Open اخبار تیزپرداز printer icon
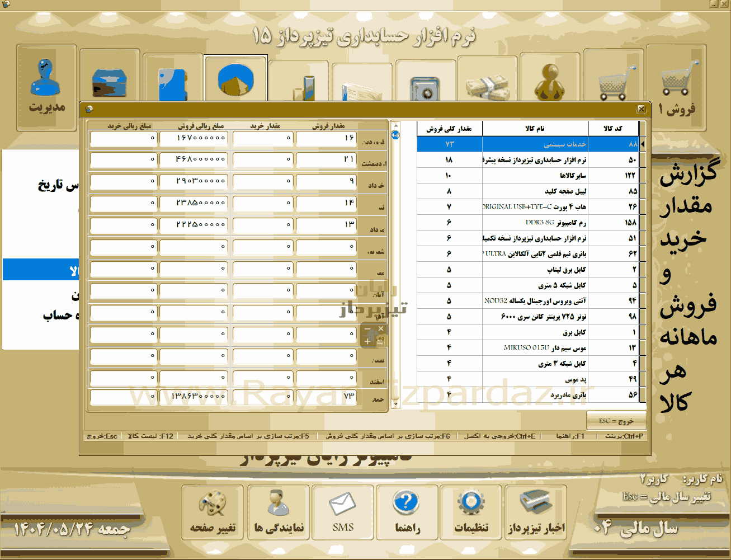 pyautogui.click(x=535, y=512)
